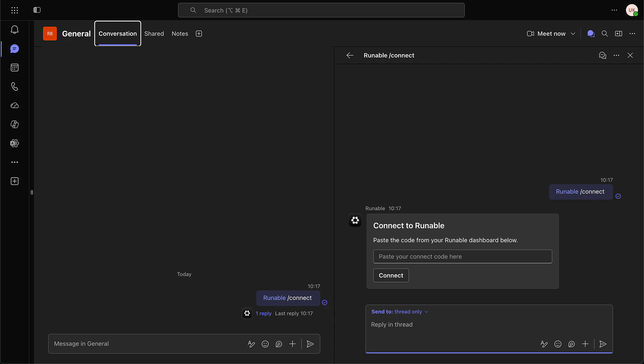
Task: Start a meeting with Meet now
Action: (546, 34)
